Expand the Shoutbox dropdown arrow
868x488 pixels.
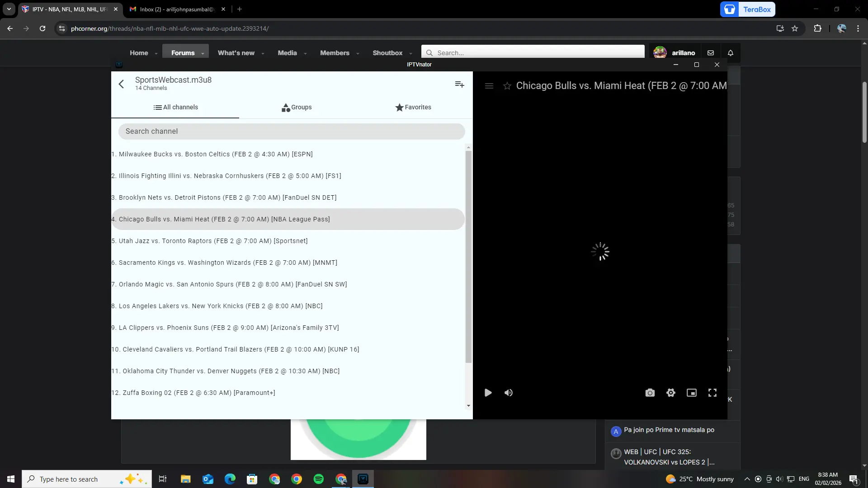click(x=410, y=53)
